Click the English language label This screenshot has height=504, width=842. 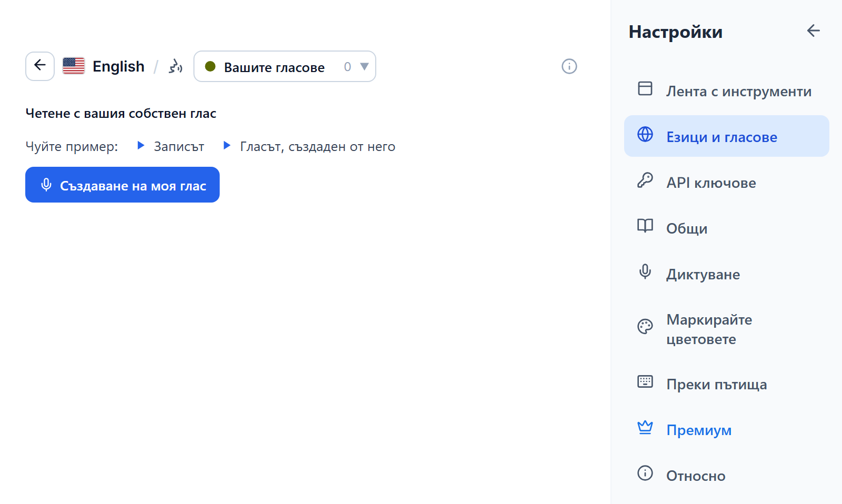coord(118,66)
